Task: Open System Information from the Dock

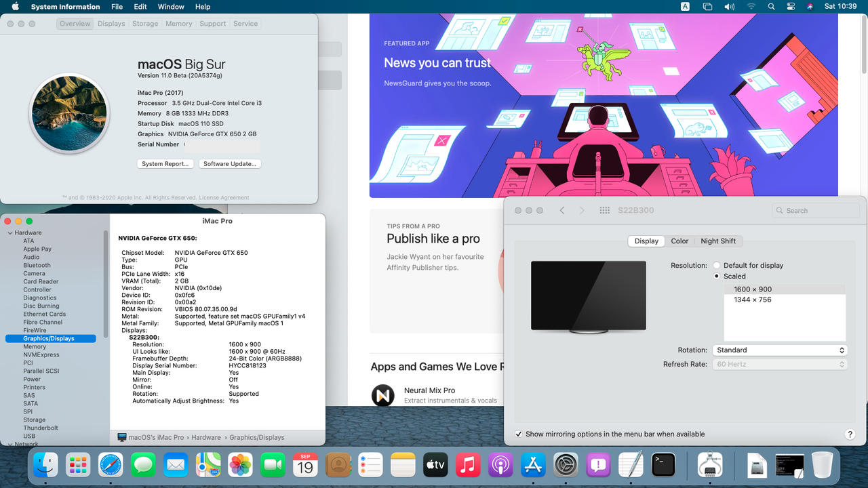Action: (710, 465)
